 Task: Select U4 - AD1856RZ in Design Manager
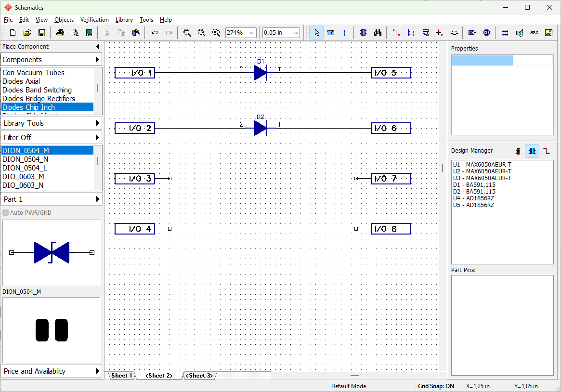coord(473,198)
